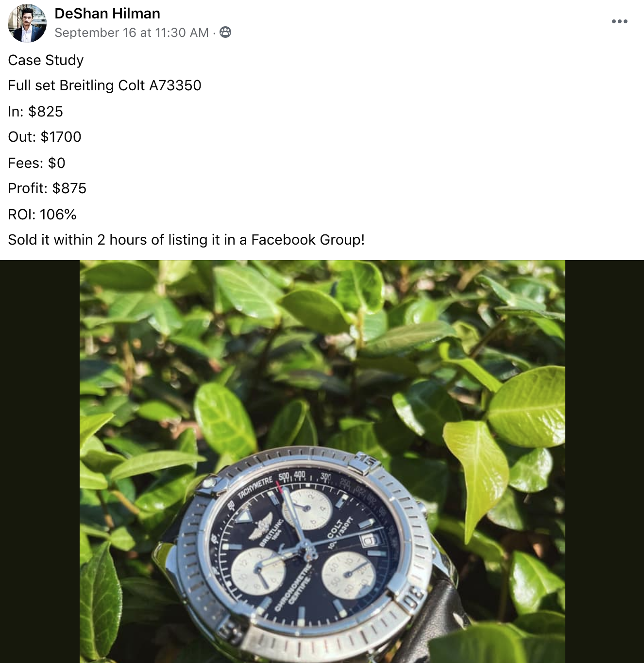Viewport: 644px width, 663px height.
Task: Click the dark letterbox left of photo
Action: tap(40, 462)
